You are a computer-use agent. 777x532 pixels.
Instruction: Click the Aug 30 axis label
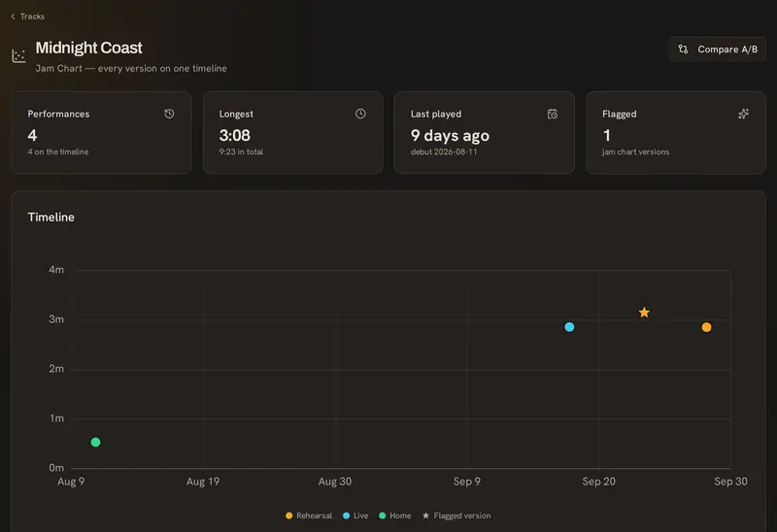tap(335, 482)
